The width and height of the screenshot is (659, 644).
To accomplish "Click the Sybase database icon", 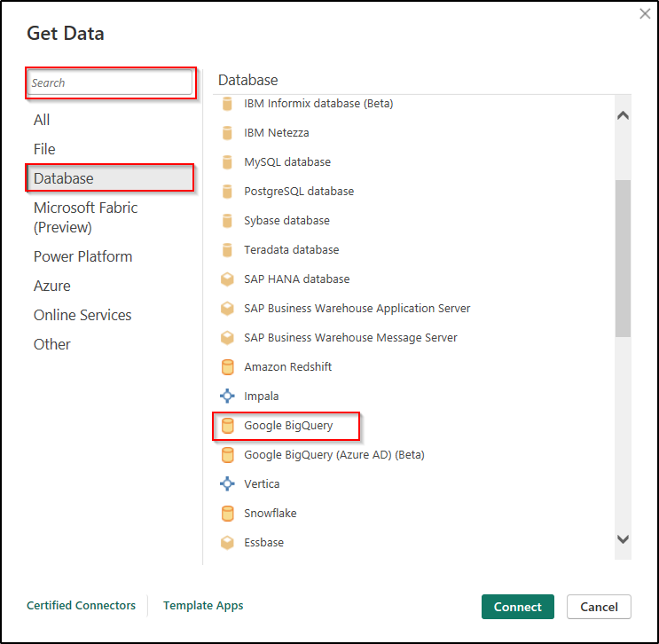I will [x=227, y=221].
